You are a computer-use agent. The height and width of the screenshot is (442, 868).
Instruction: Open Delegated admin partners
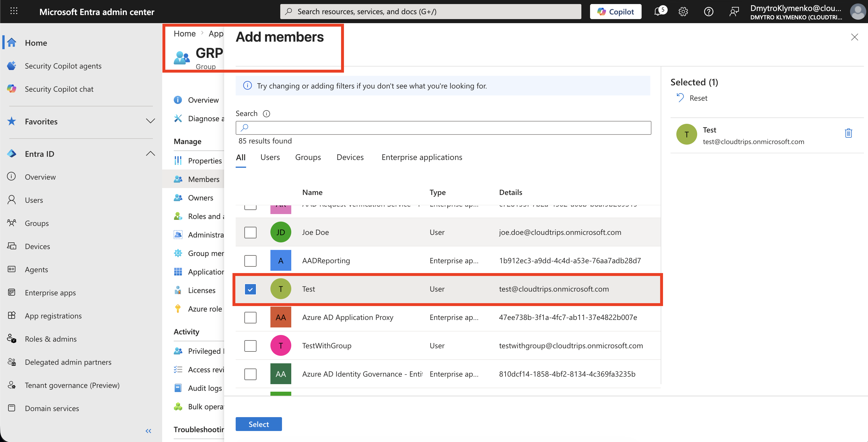pyautogui.click(x=68, y=362)
